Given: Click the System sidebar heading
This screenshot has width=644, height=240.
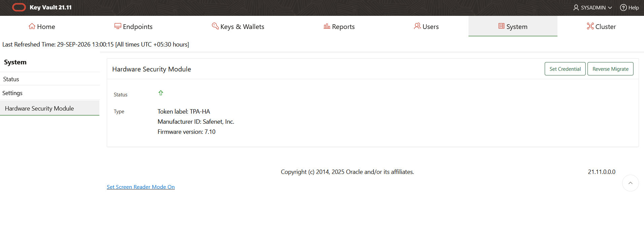Looking at the screenshot, I should (15, 62).
